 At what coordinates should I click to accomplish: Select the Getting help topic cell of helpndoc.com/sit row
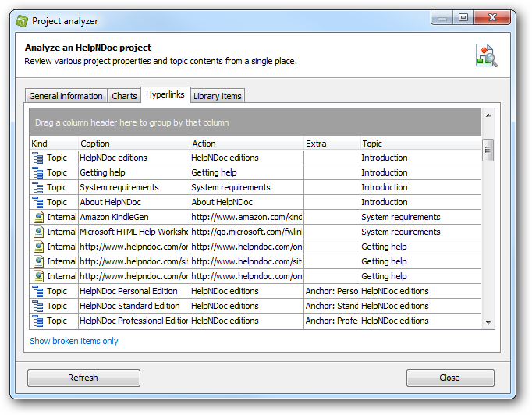click(x=420, y=261)
